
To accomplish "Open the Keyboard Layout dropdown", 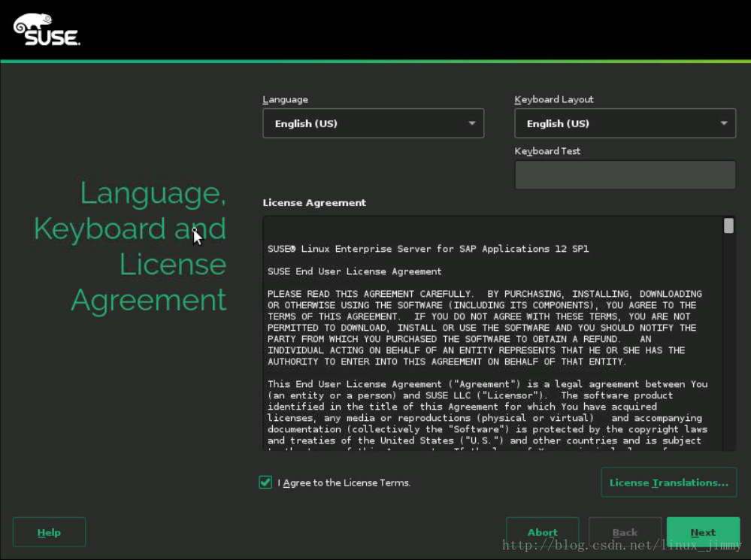I will click(x=625, y=123).
